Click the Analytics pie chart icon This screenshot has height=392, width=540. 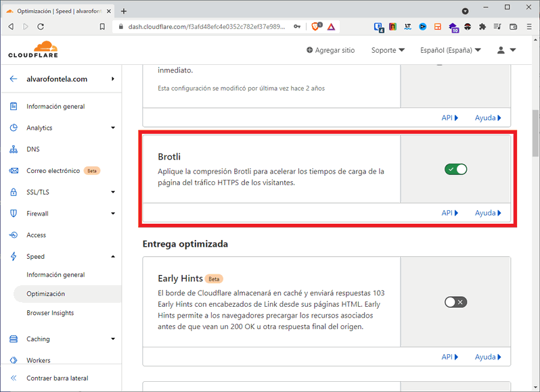point(14,128)
